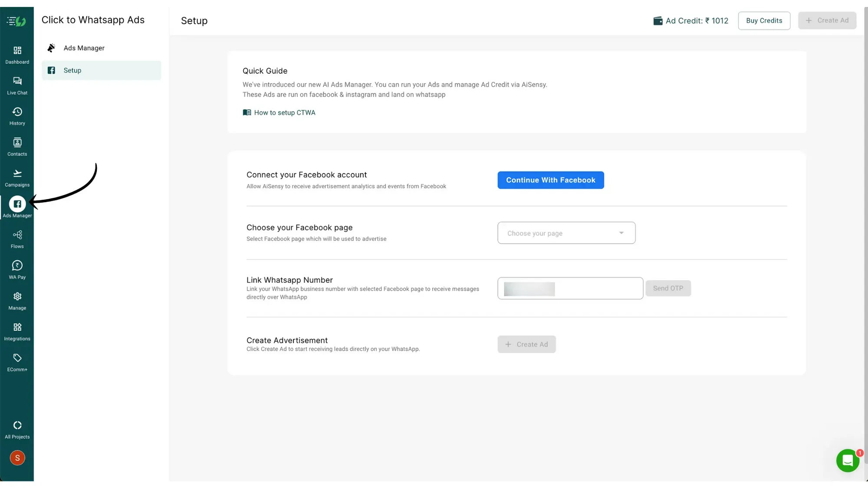Click the Buy Credits button

pos(764,20)
